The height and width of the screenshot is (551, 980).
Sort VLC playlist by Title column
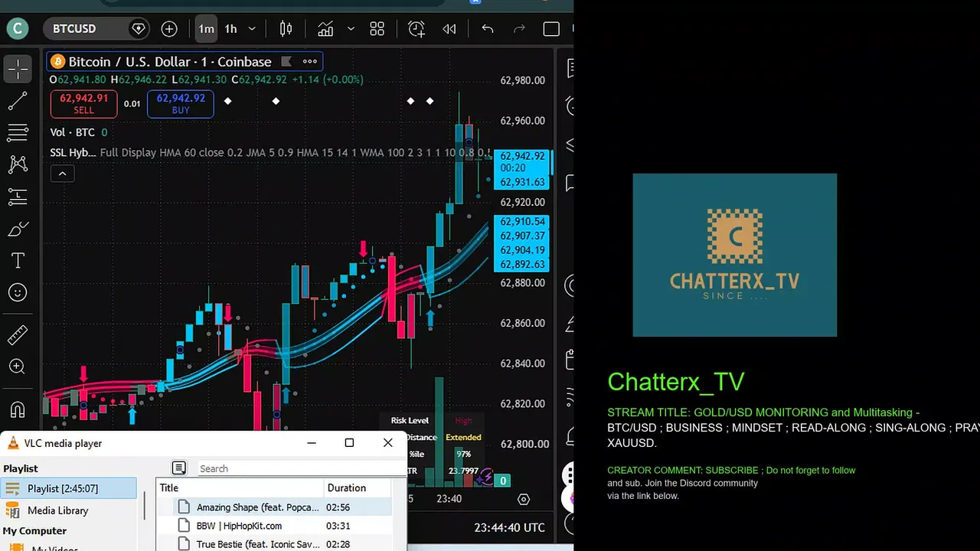point(240,487)
